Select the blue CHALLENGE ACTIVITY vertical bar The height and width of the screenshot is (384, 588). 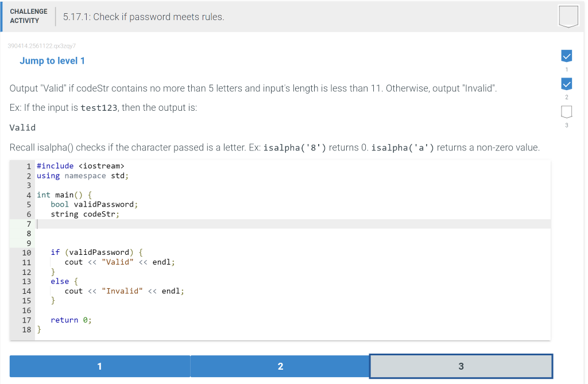(1, 16)
